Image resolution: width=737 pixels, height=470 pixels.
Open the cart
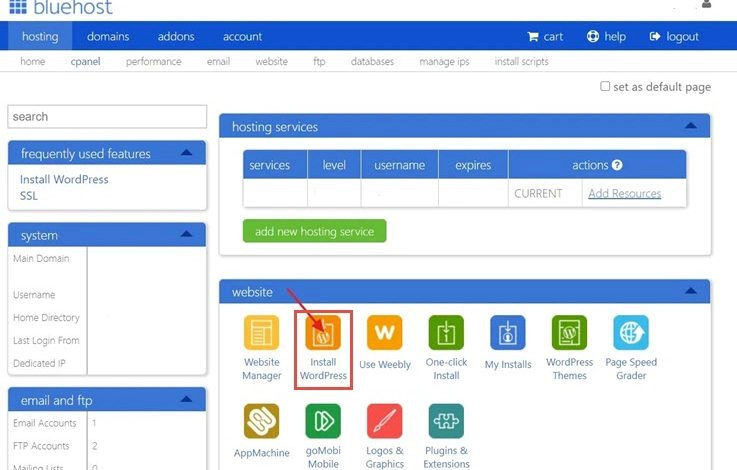[x=545, y=36]
